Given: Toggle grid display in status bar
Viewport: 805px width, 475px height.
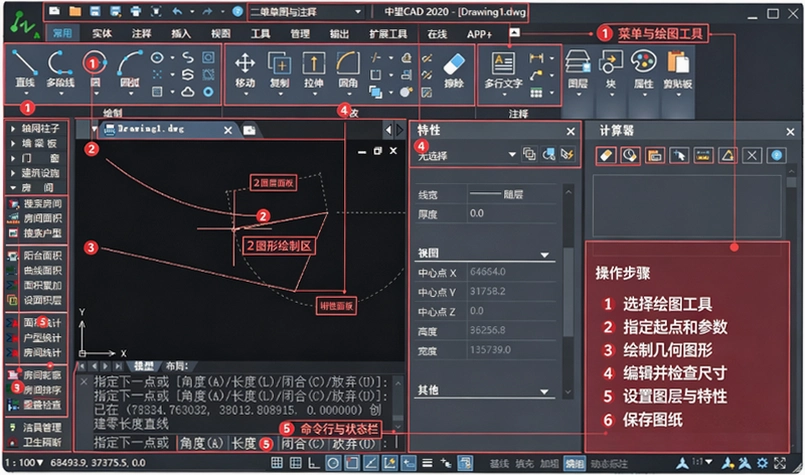Looking at the screenshot, I should click(x=277, y=463).
